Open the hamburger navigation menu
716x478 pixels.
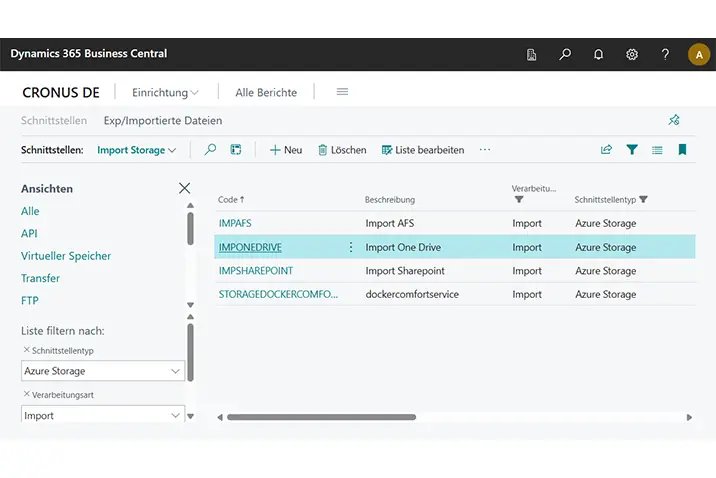point(342,92)
